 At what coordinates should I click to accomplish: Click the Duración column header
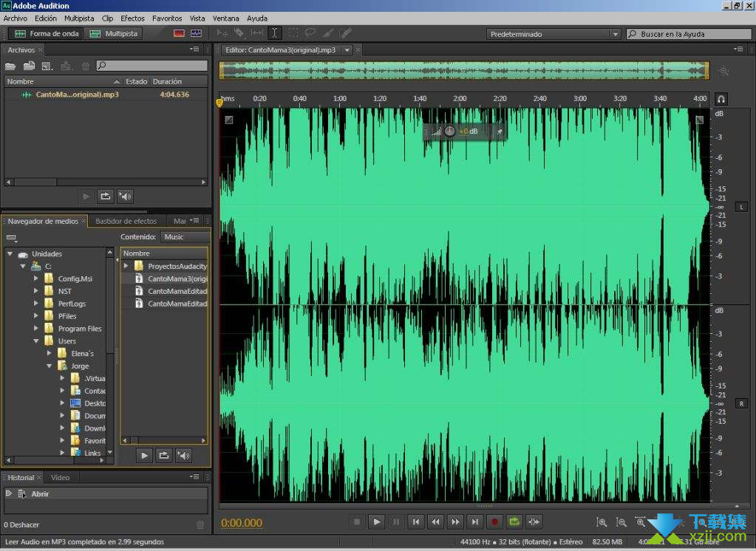click(167, 81)
